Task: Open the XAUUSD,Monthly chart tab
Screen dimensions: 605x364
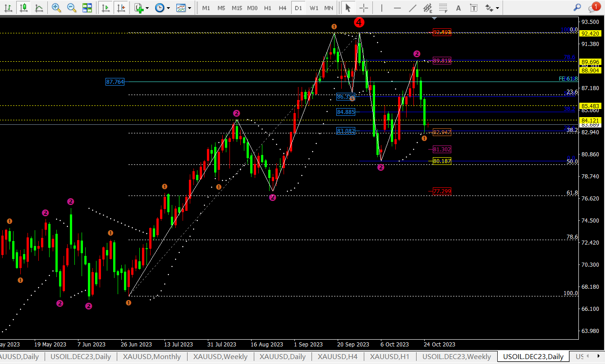Action: click(151, 356)
